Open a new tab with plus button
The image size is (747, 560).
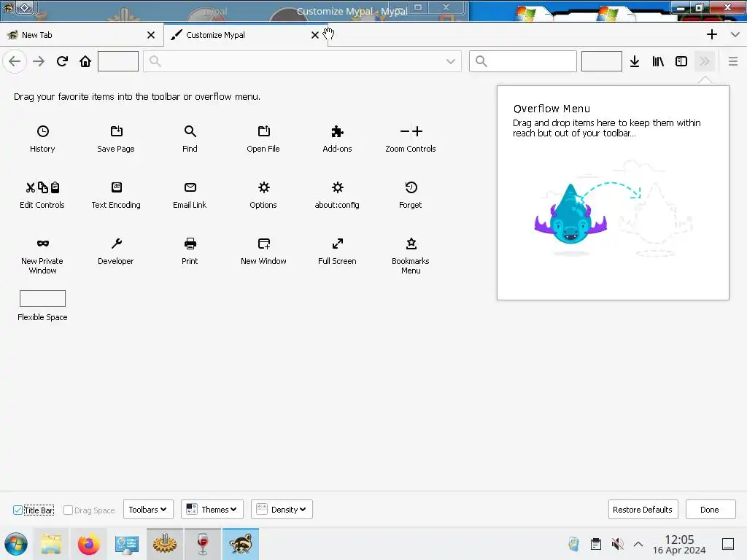712,34
